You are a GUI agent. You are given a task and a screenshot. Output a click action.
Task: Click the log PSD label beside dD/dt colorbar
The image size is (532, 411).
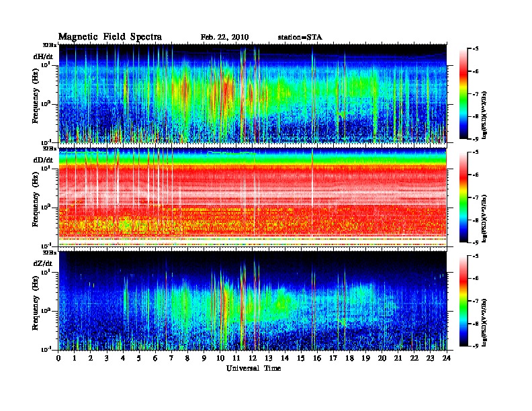(x=484, y=218)
